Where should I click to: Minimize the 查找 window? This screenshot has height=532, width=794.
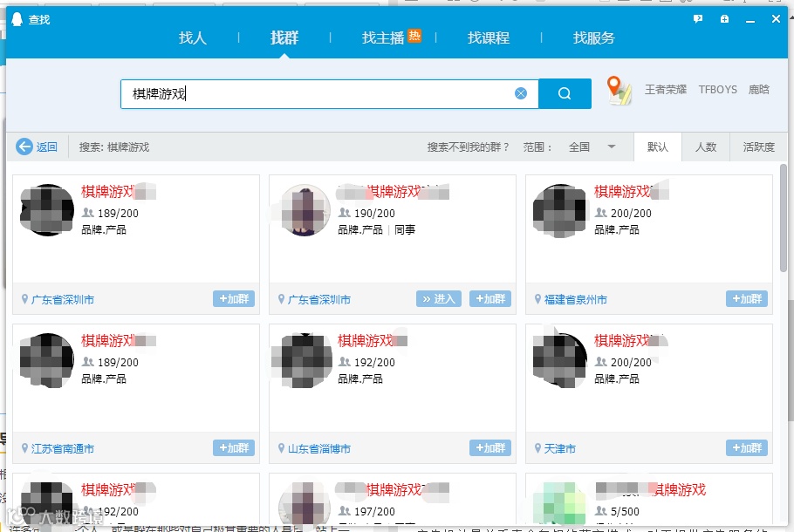[x=750, y=20]
